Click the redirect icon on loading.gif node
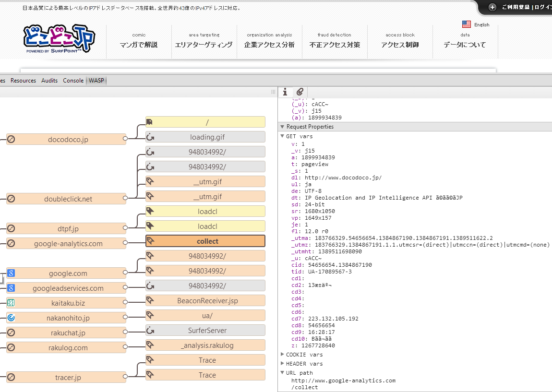 (x=150, y=137)
